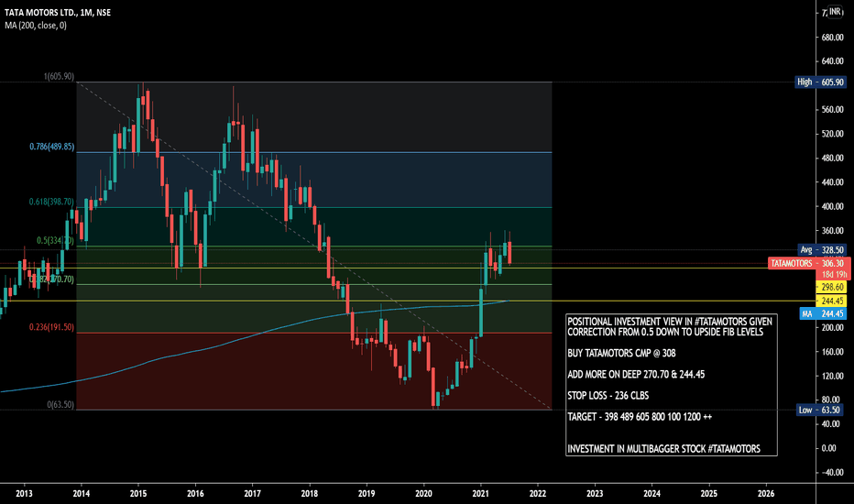Select the 0.786(489.85) Fibonacci level label
The image size is (854, 504).
pos(51,147)
